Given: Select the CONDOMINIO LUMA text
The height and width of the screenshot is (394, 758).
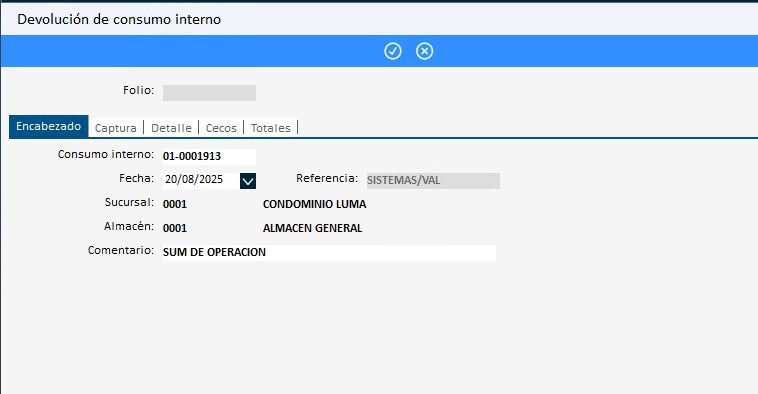Looking at the screenshot, I should tap(314, 204).
